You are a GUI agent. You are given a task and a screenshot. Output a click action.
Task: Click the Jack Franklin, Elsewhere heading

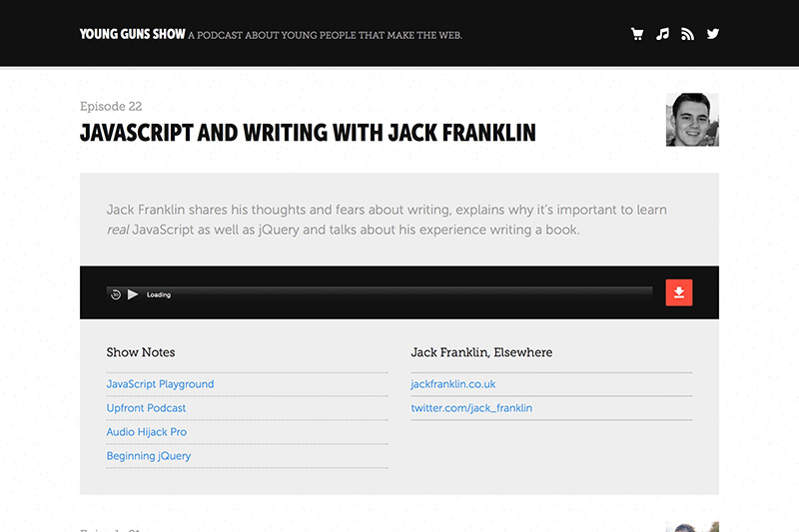(x=481, y=352)
